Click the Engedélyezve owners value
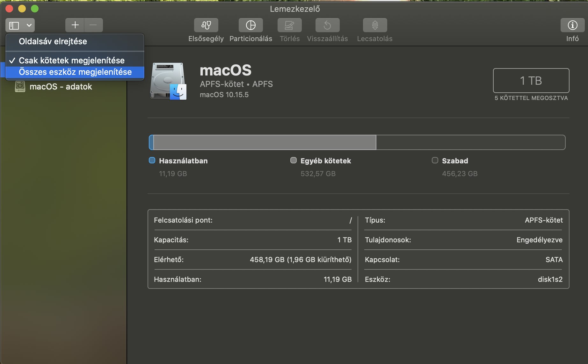The width and height of the screenshot is (588, 364). click(x=540, y=240)
